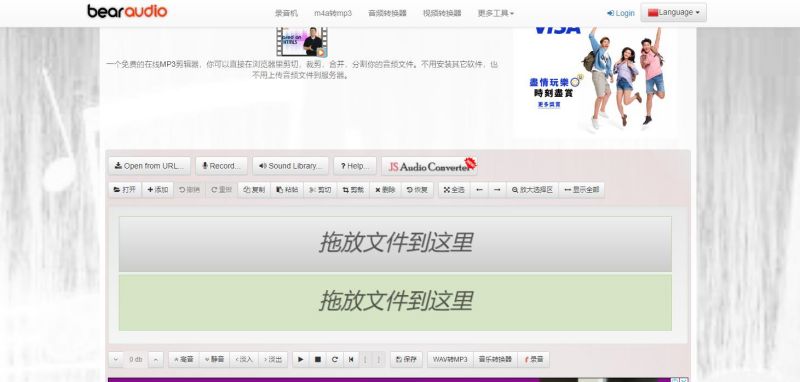Increase volume with the up chevron
Image resolution: width=800 pixels, height=382 pixels.
click(156, 360)
